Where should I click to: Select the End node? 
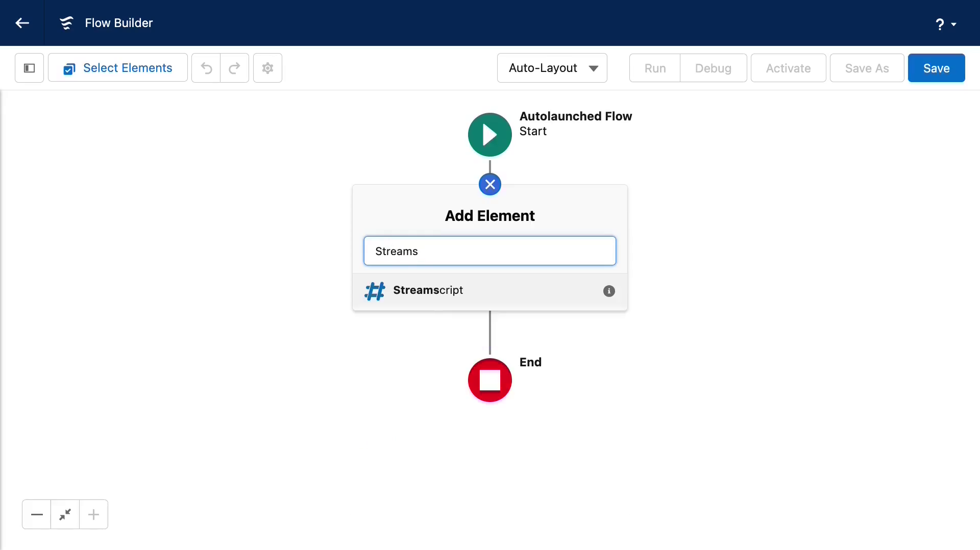click(490, 380)
